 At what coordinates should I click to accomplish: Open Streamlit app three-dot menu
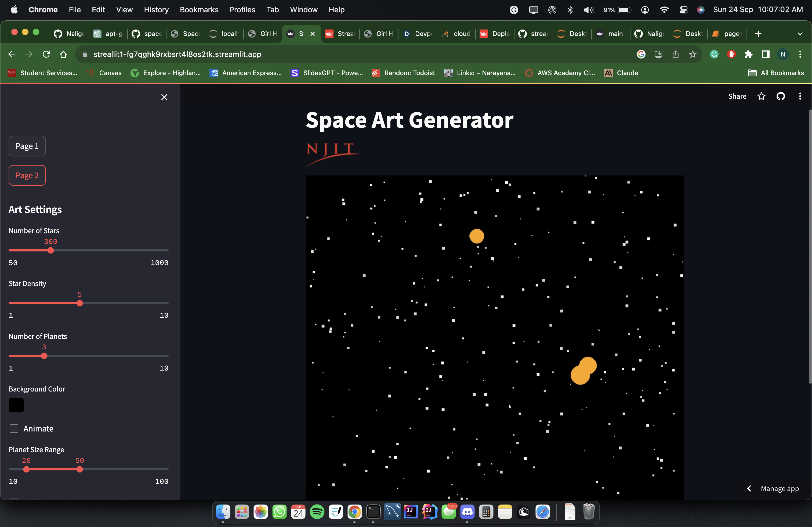800,97
